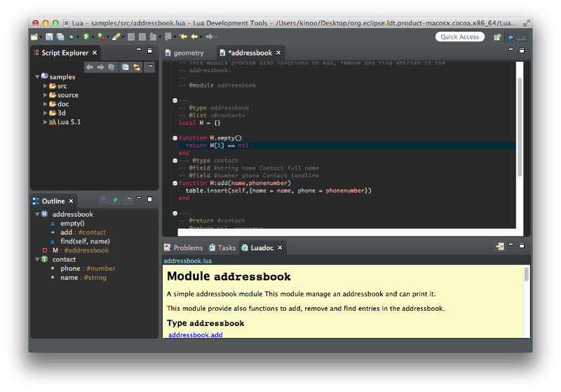
Task: Click Script Explorer forward arrow icon
Action: (x=100, y=67)
